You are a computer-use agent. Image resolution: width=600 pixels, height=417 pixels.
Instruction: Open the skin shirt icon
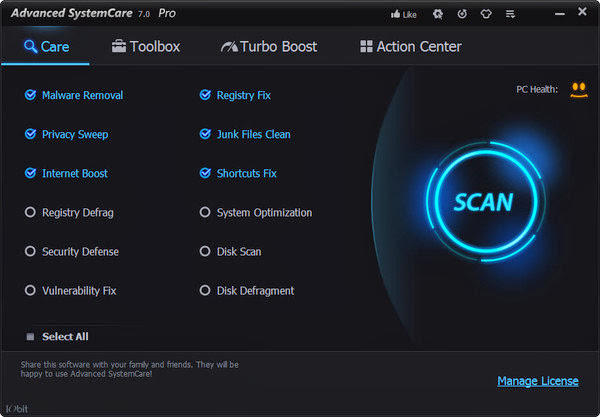(x=486, y=14)
